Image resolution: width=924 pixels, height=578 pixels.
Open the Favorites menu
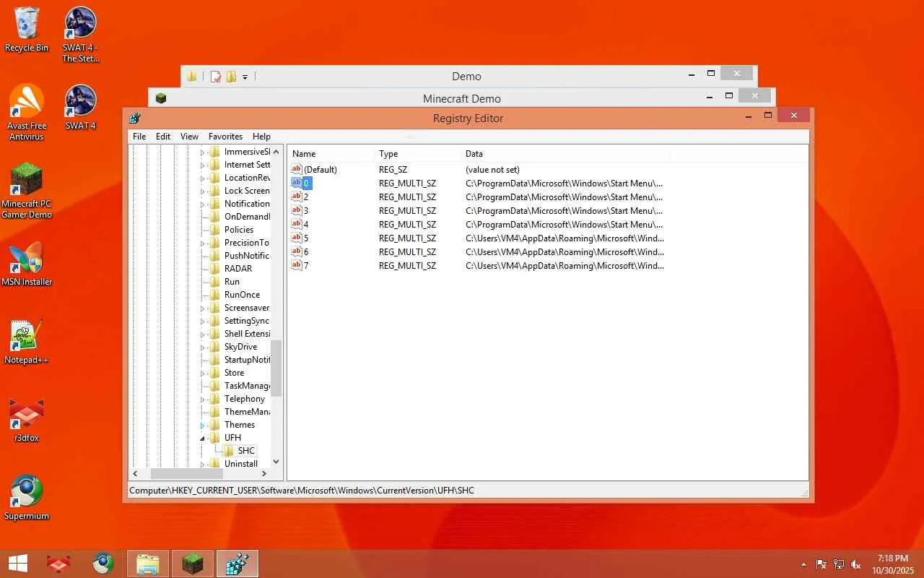pos(225,137)
